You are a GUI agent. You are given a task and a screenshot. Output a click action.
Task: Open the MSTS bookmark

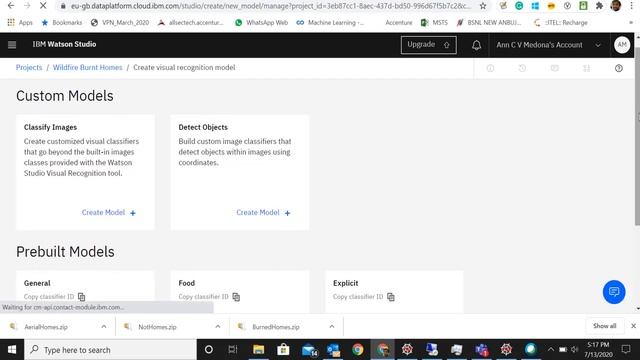coord(434,23)
